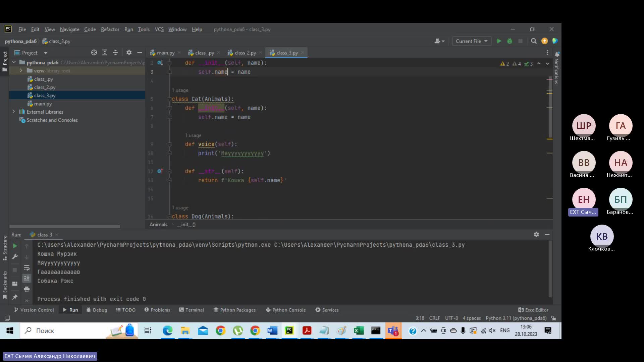644x362 pixels.
Task: Open Scratches and Consoles node
Action: [52, 120]
